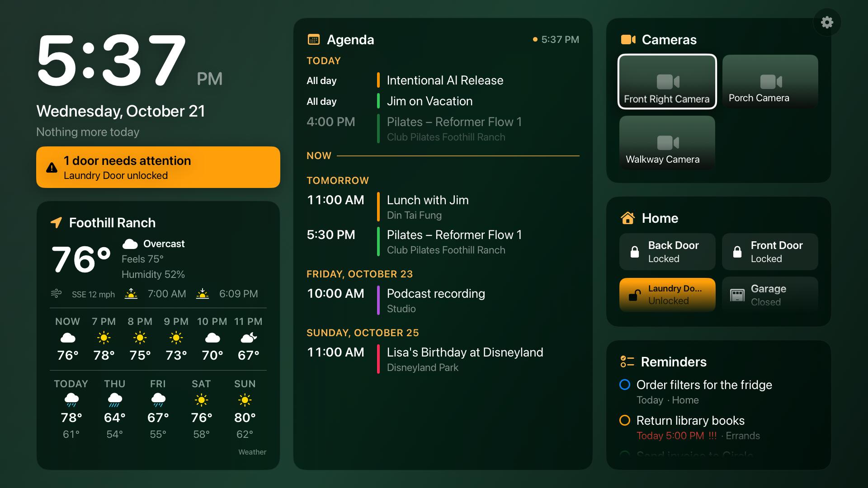Open today's 4:00 PM Pilates event

click(x=443, y=129)
